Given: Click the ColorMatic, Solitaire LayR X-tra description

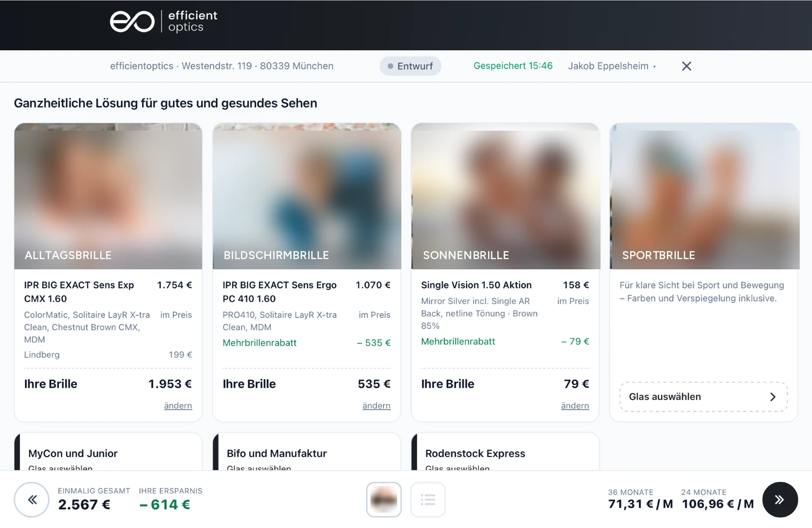Looking at the screenshot, I should click(x=87, y=327).
